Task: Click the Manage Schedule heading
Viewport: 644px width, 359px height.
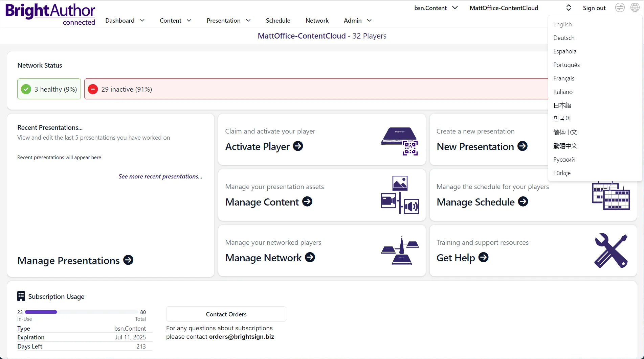Action: pyautogui.click(x=475, y=202)
